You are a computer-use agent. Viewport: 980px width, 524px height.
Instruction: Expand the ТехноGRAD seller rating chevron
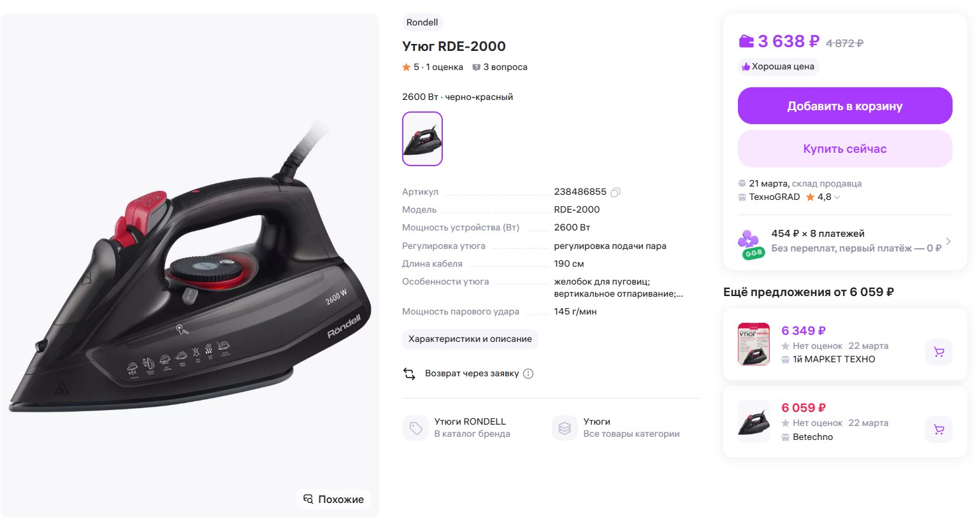[837, 197]
